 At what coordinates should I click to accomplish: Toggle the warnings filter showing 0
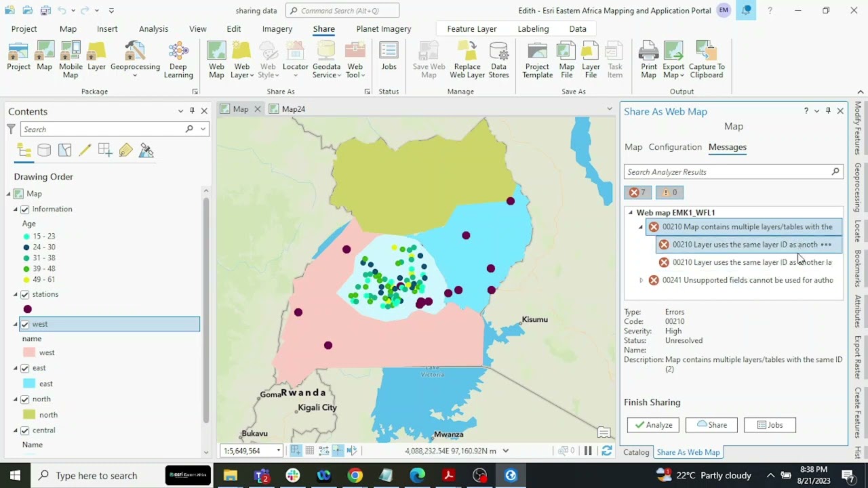click(x=669, y=192)
